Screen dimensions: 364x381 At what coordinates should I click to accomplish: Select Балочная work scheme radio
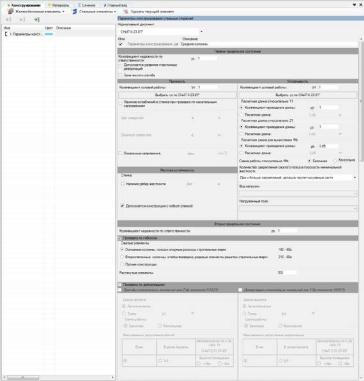tap(310, 161)
